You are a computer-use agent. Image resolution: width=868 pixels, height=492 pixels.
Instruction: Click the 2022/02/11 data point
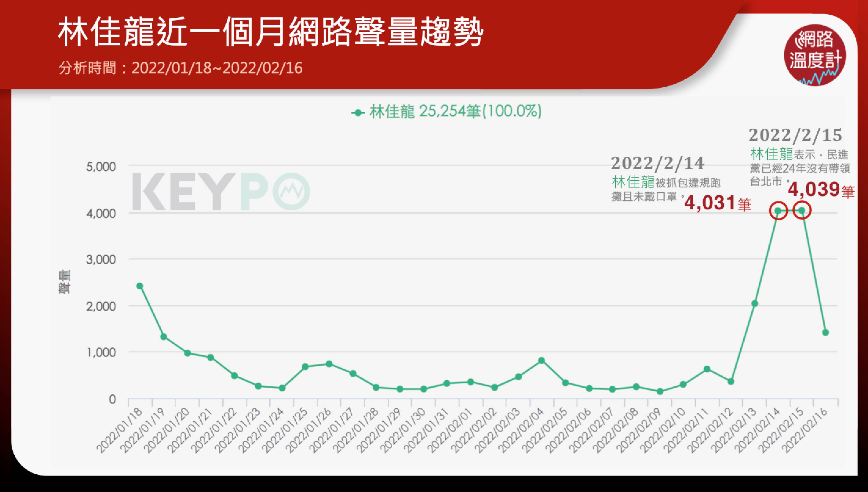point(707,369)
